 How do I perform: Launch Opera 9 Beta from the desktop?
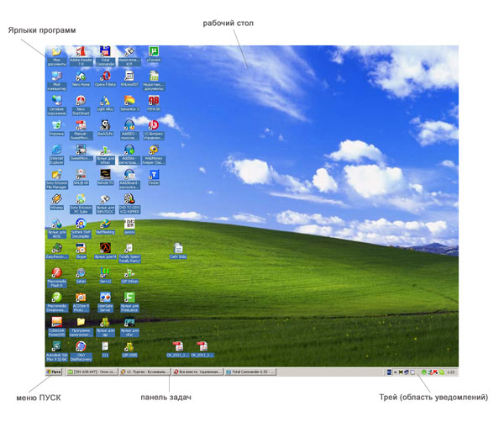click(105, 79)
